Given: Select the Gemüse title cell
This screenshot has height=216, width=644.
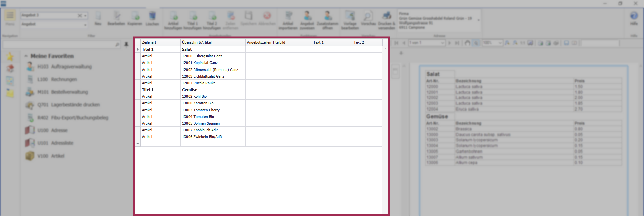Looking at the screenshot, I should pyautogui.click(x=213, y=90).
